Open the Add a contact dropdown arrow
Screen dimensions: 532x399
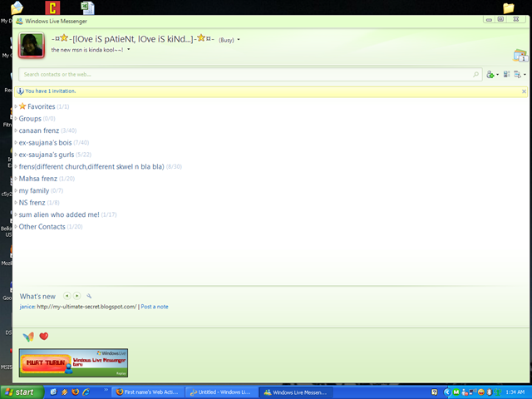[497, 74]
